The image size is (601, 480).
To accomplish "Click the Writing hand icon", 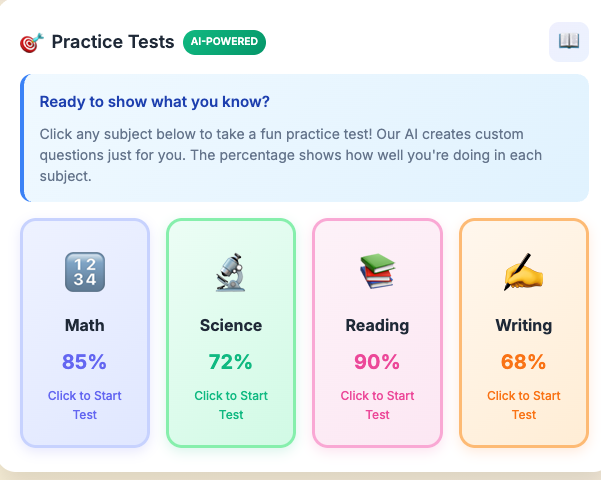I will [x=523, y=272].
